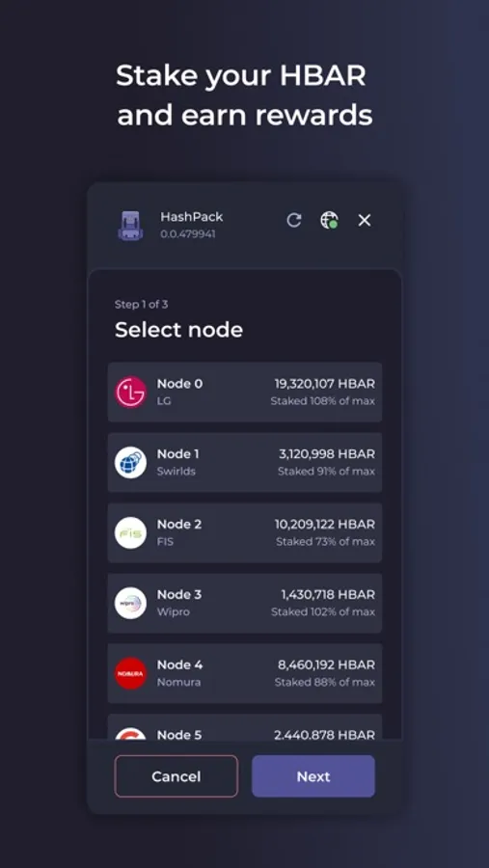Pick Node 3 Wipro from the list

click(x=245, y=603)
